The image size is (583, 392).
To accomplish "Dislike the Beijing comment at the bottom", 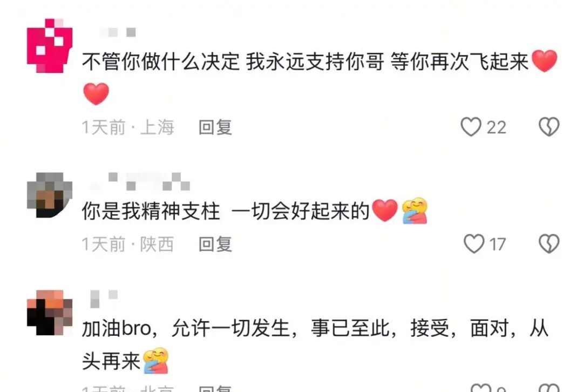I will coord(549,388).
